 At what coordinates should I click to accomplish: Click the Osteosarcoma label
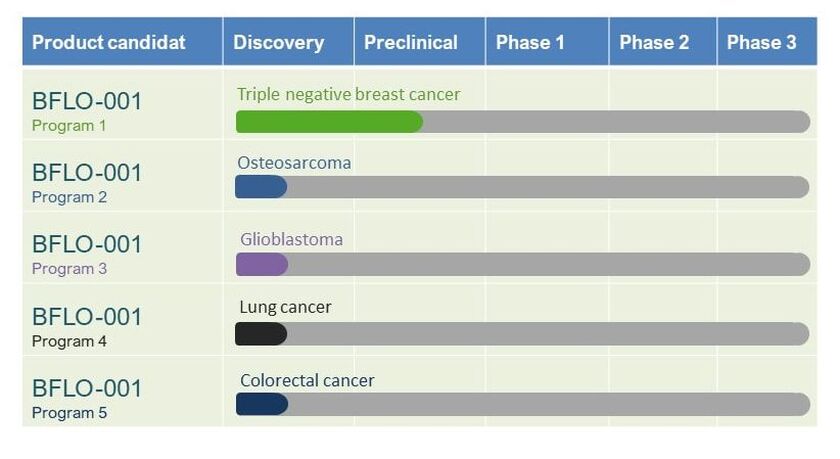(294, 163)
